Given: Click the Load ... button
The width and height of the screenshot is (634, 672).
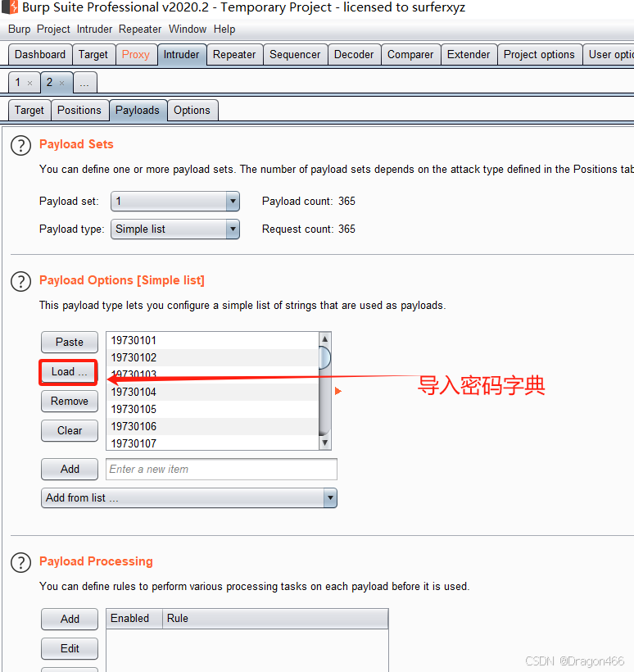Looking at the screenshot, I should (x=69, y=371).
